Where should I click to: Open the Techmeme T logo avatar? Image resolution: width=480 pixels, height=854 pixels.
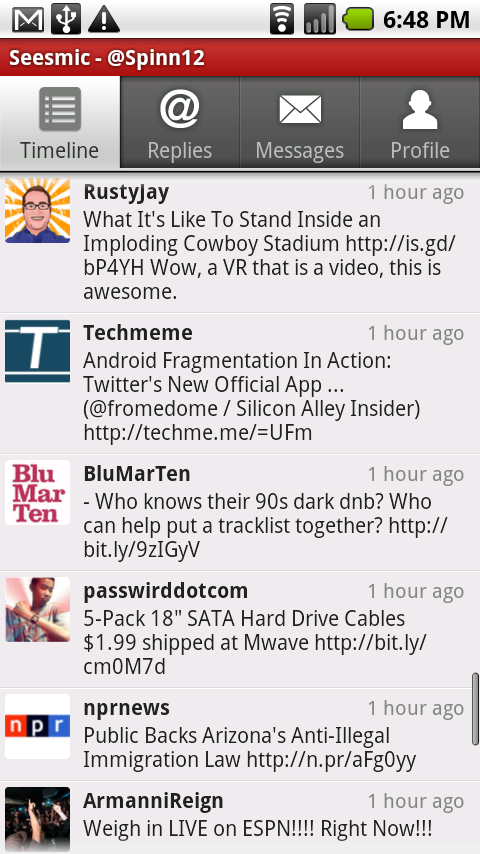coord(38,351)
